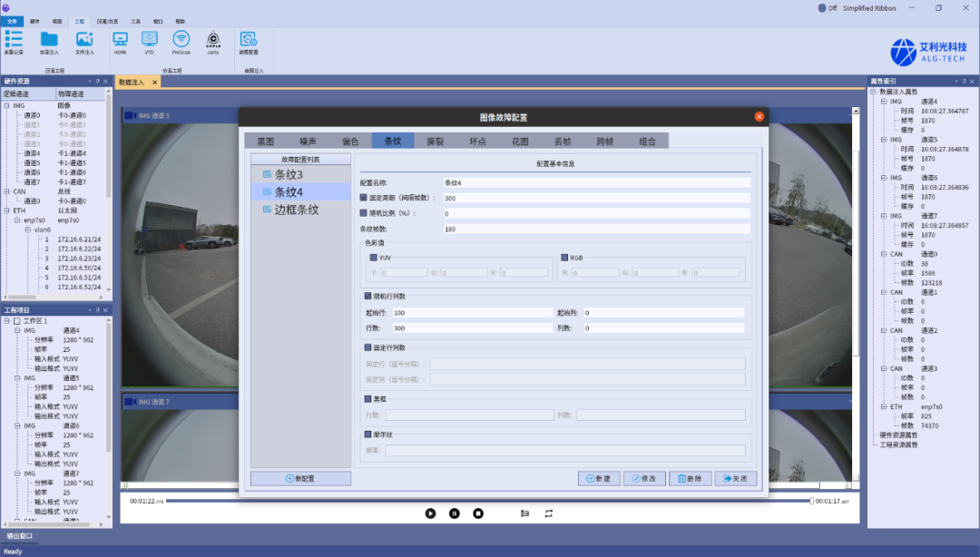
Task: Pin the 工程项目 panel
Action: tap(97, 310)
